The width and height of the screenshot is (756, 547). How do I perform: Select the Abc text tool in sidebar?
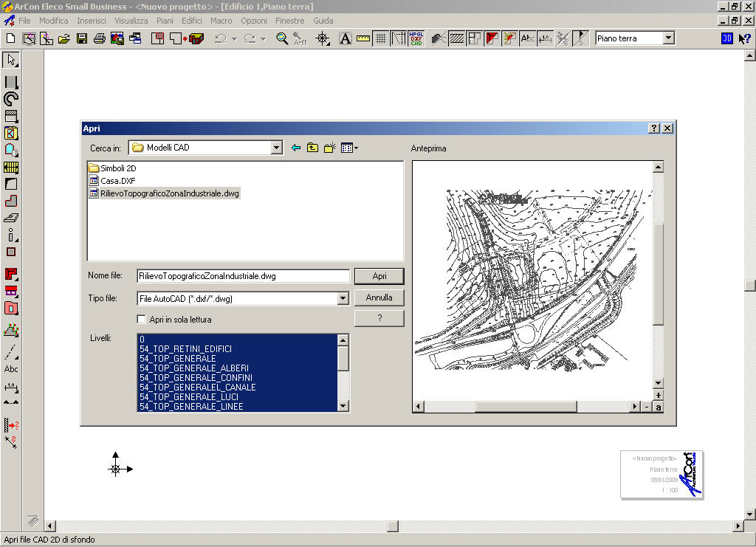pos(11,369)
